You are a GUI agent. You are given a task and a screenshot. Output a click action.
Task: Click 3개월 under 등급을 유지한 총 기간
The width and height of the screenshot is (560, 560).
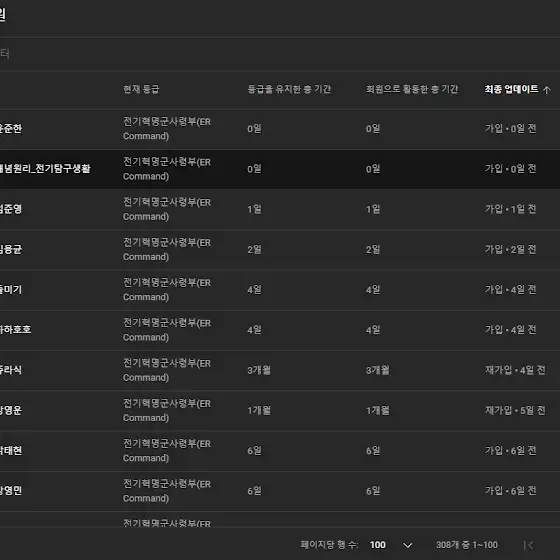(x=259, y=370)
